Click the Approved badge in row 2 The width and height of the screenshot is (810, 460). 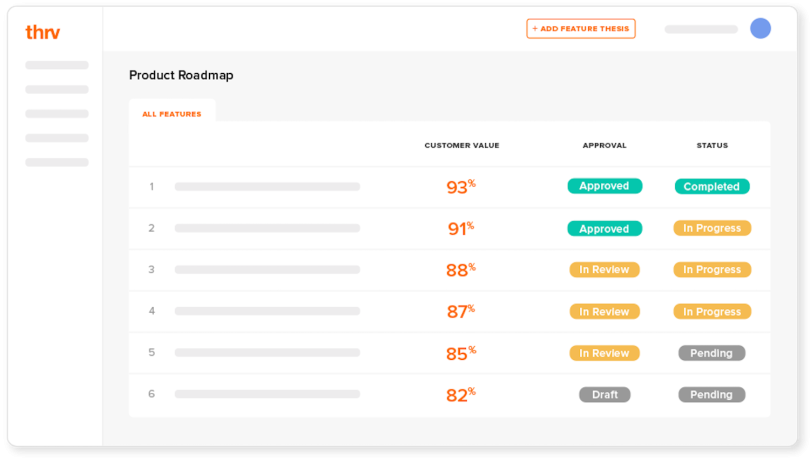point(604,228)
